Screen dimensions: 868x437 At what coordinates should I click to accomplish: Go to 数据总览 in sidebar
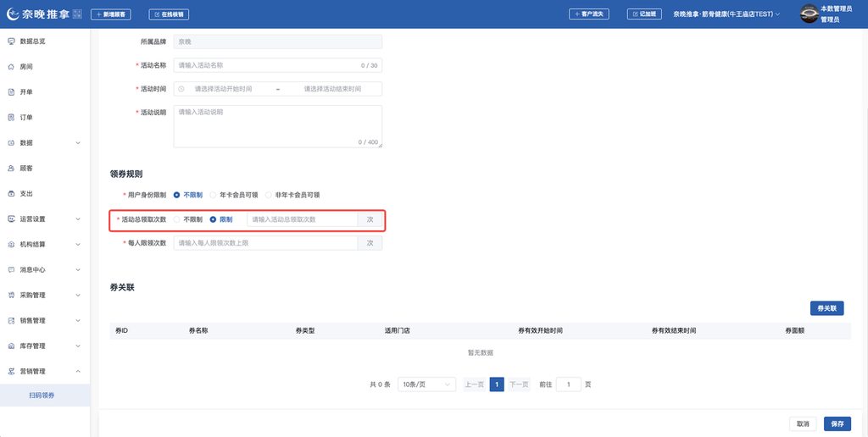(x=45, y=41)
